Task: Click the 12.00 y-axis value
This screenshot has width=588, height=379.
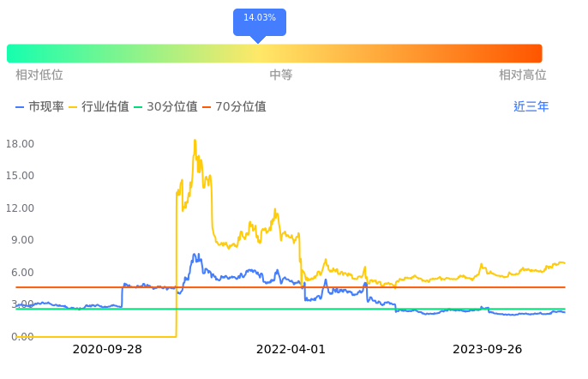Action: coord(20,208)
